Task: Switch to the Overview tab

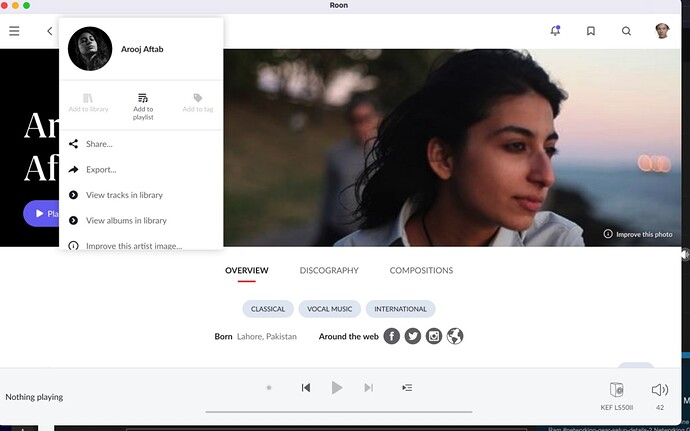Action: [246, 270]
